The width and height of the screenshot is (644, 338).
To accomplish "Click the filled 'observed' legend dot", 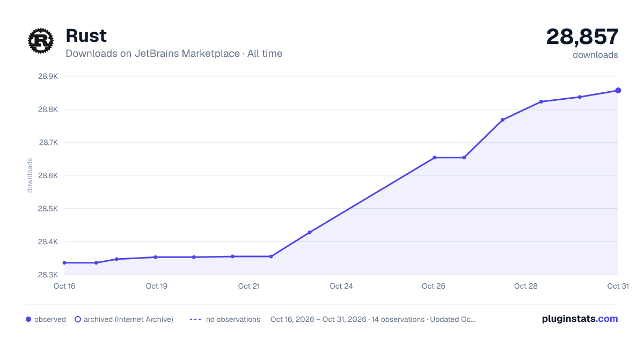I will pyautogui.click(x=28, y=319).
